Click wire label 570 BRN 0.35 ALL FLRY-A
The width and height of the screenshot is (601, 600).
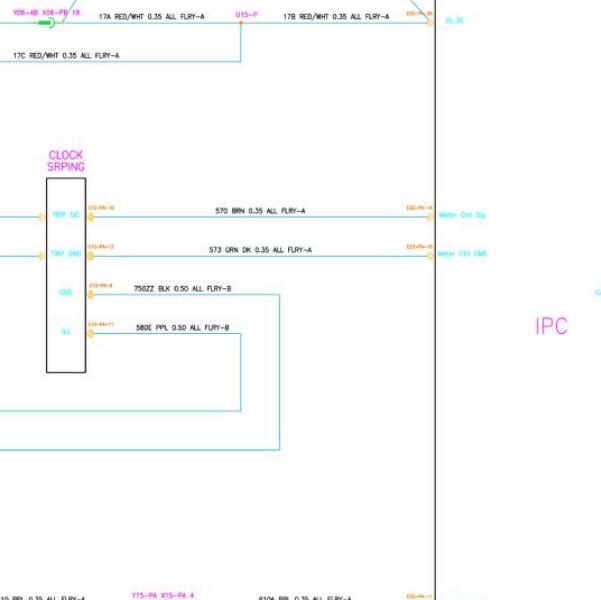(x=260, y=211)
